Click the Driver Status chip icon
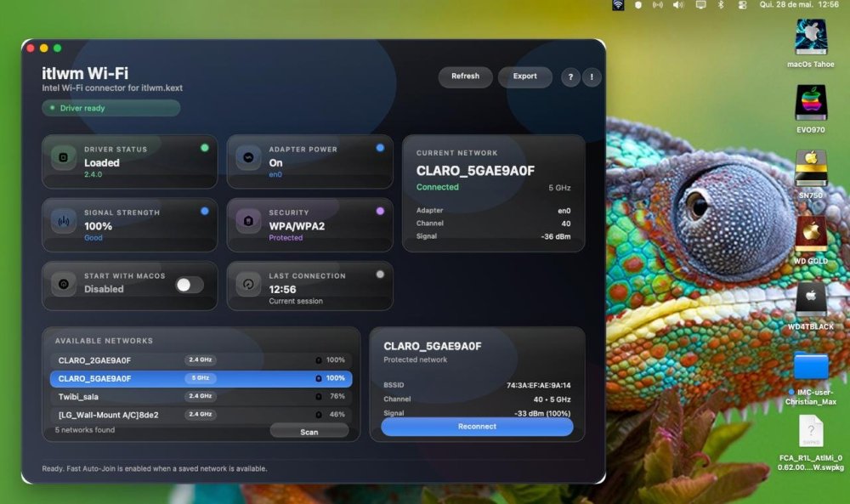850x504 pixels. pos(64,158)
